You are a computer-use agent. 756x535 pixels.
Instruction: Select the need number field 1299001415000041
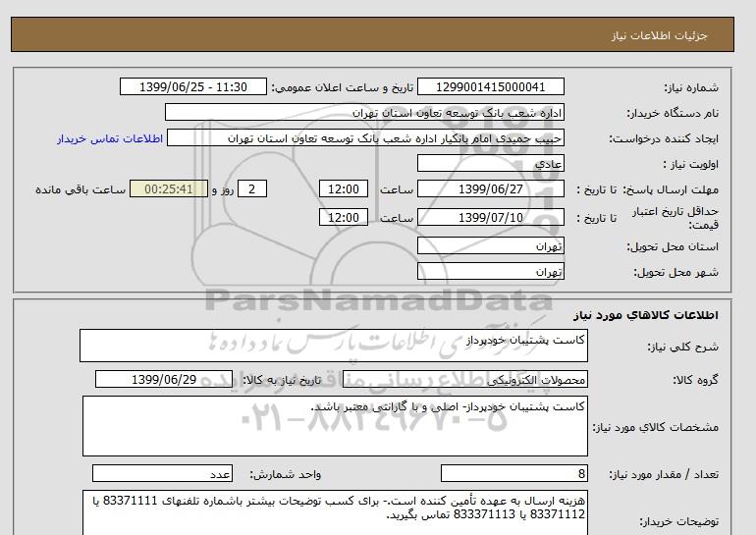pyautogui.click(x=490, y=86)
